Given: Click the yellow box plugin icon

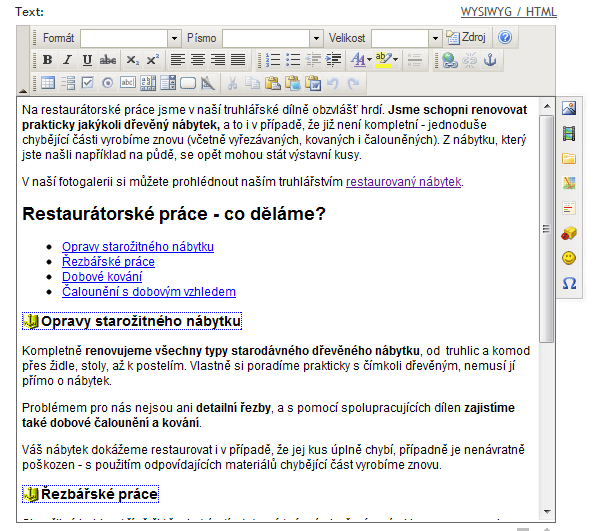Looking at the screenshot, I should click(569, 233).
